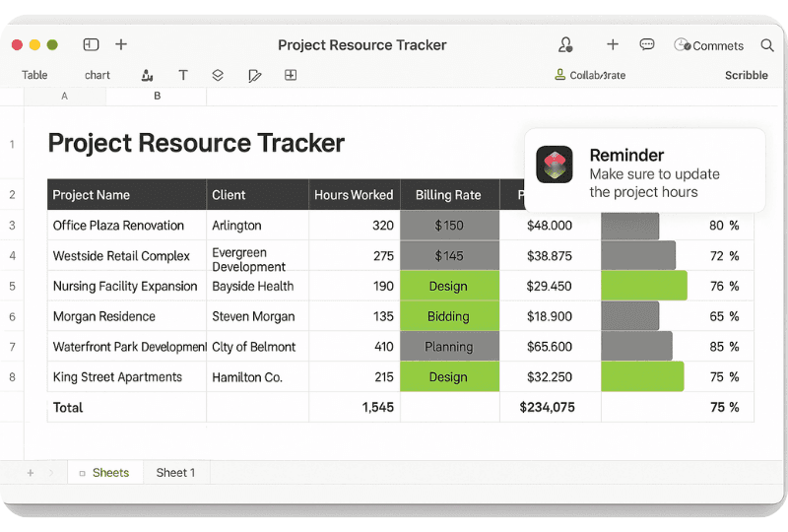Select the Total label cell
788x532 pixels.
coord(127,407)
